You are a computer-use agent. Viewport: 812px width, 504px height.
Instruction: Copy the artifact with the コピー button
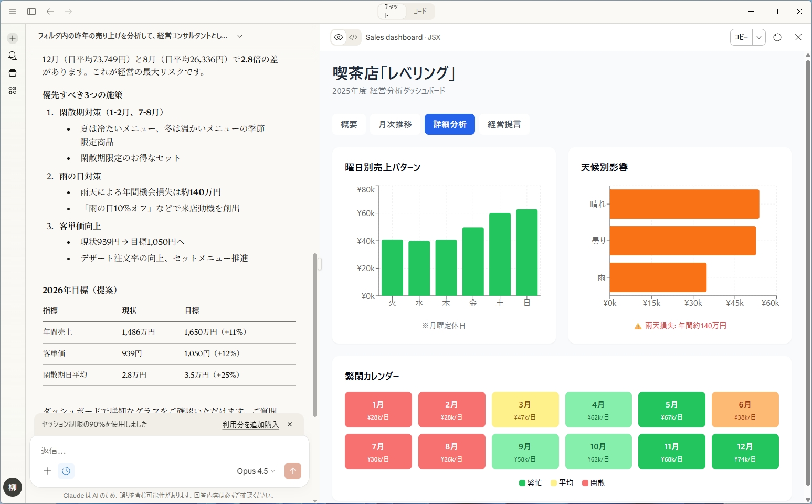click(741, 37)
